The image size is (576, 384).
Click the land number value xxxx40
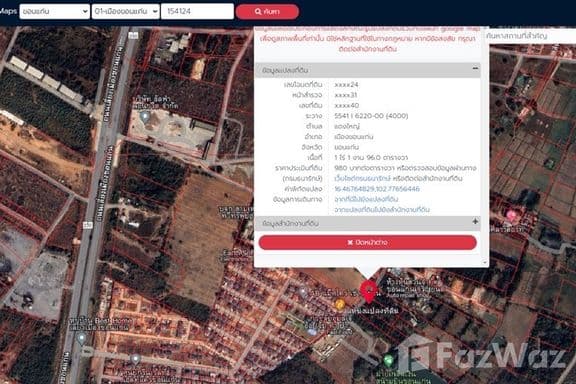pos(346,105)
